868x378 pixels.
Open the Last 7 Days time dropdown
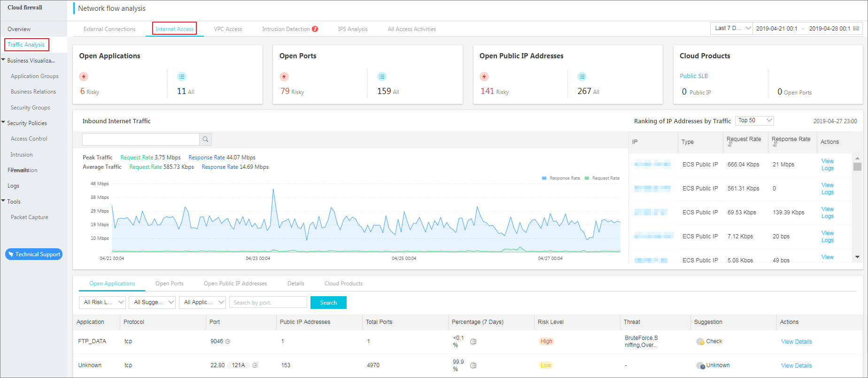731,29
